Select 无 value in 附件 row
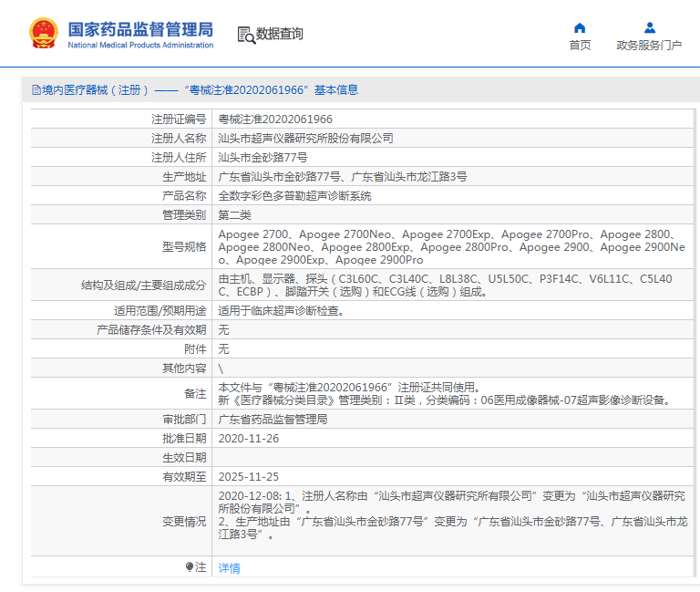This screenshot has height=592, width=700. click(x=223, y=349)
